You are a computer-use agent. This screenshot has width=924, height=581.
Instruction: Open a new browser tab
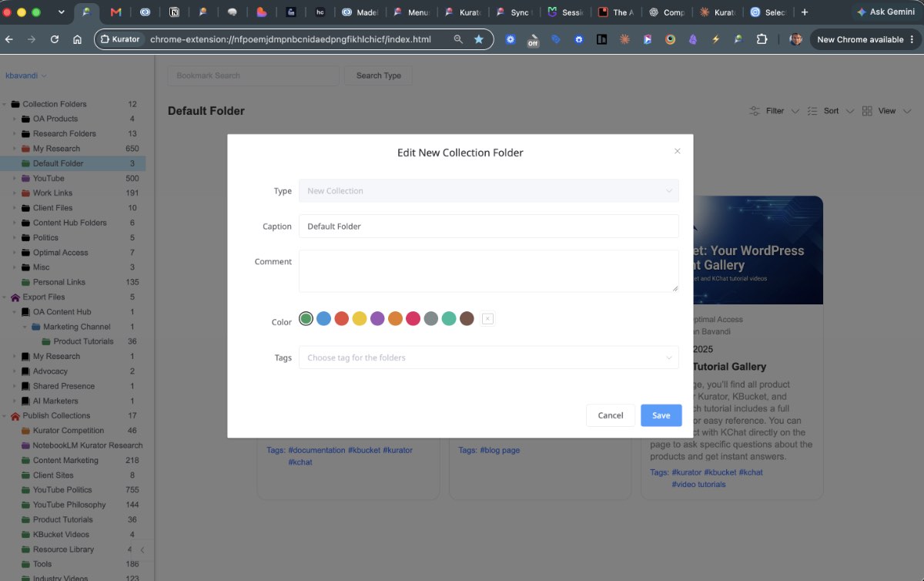click(805, 12)
